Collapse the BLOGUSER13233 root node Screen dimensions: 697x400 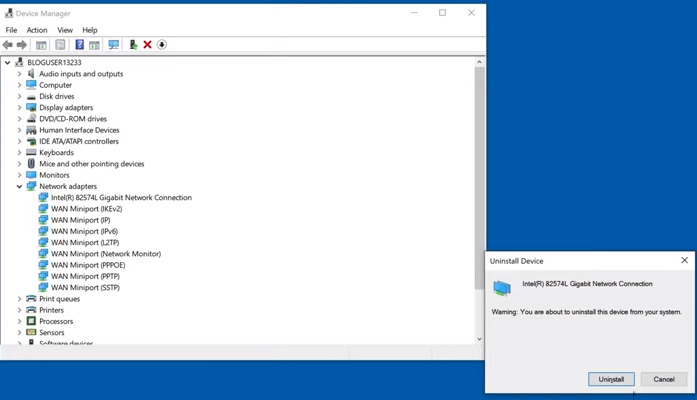pos(8,63)
